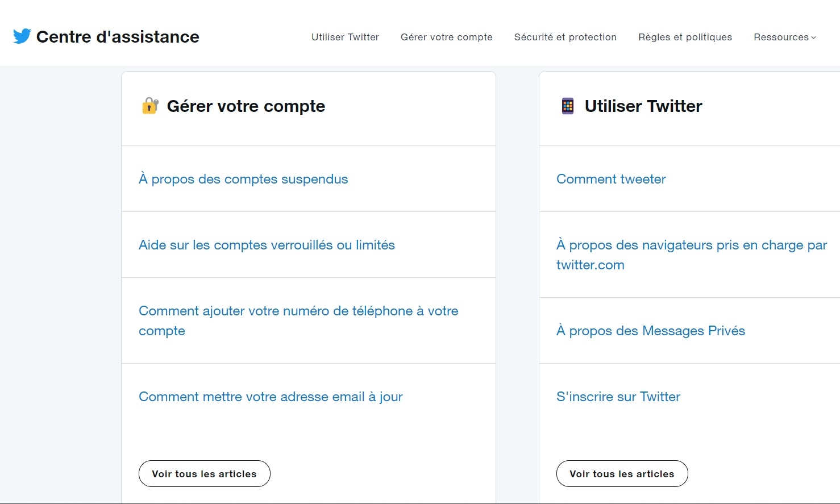Screen dimensions: 840x504
Task: Open À propos des comptes suspendus article
Action: [243, 179]
